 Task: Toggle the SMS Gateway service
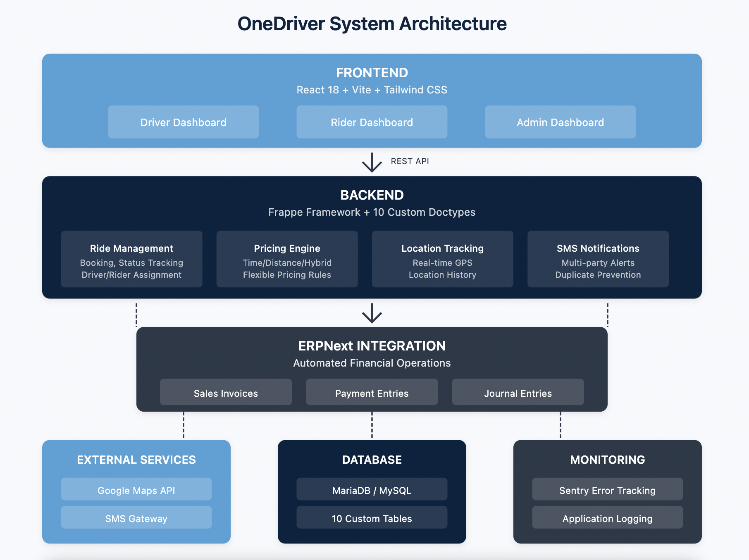tap(136, 518)
